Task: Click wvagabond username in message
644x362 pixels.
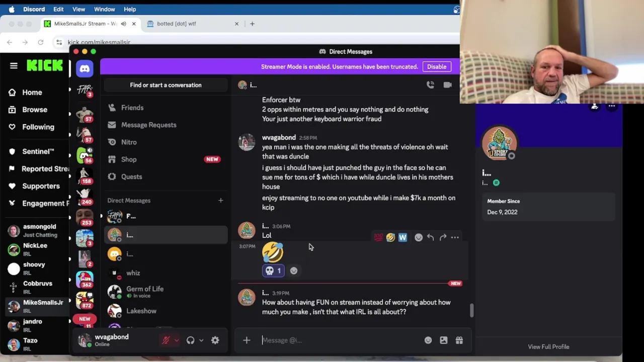Action: tap(279, 137)
